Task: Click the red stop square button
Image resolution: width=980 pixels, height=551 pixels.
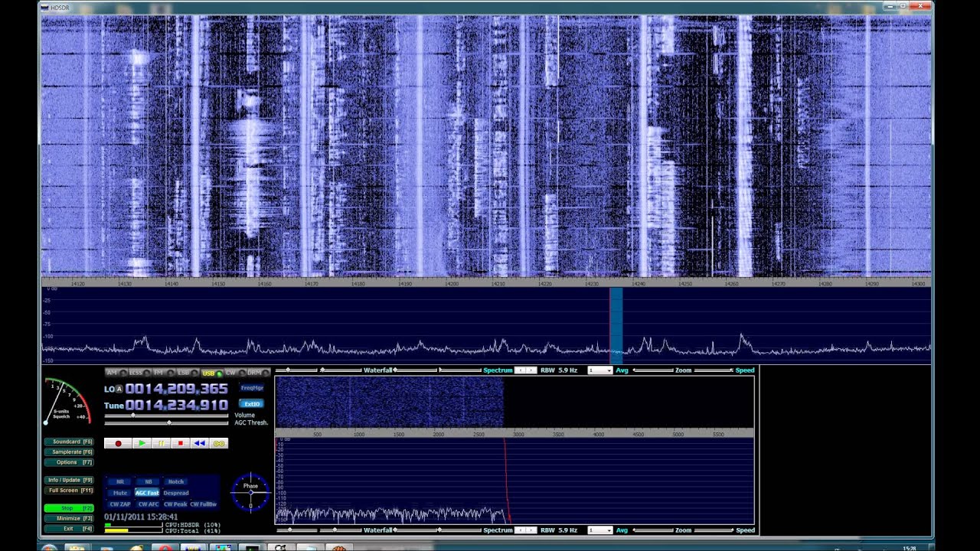Action: [x=181, y=443]
